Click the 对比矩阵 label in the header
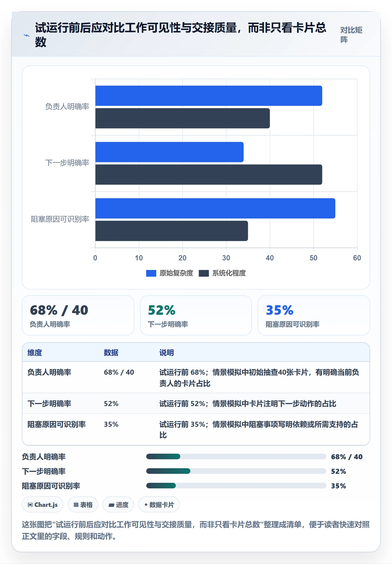Image resolution: width=392 pixels, height=564 pixels. pyautogui.click(x=351, y=35)
